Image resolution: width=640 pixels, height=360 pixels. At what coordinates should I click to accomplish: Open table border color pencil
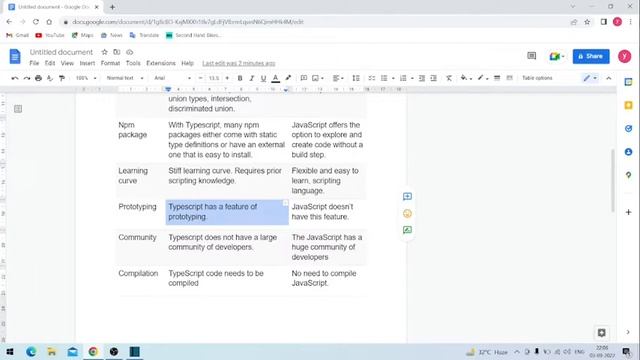482,78
